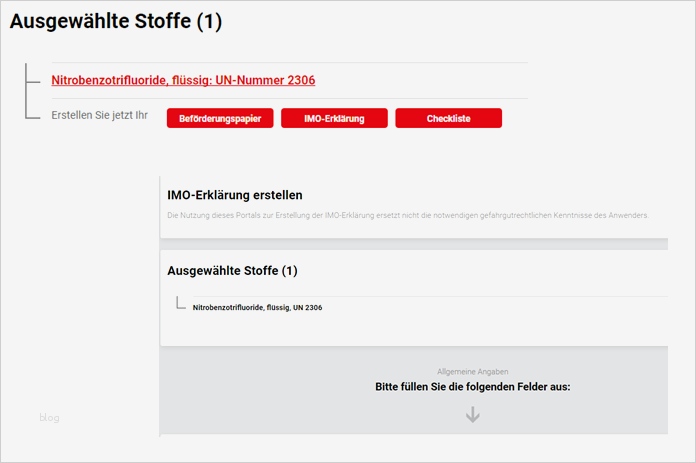Click the gray disclaimer text about the portal
This screenshot has height=463, width=696.
408,215
